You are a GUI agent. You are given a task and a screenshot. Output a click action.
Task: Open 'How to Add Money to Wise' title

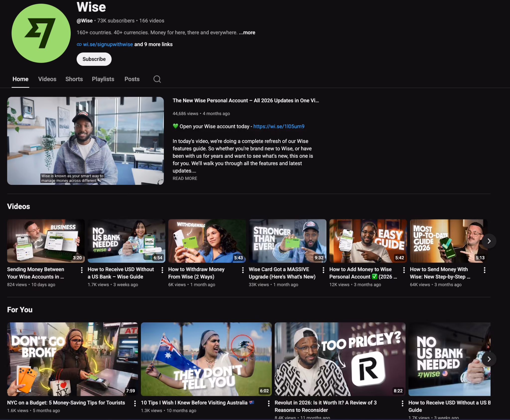[x=363, y=273]
